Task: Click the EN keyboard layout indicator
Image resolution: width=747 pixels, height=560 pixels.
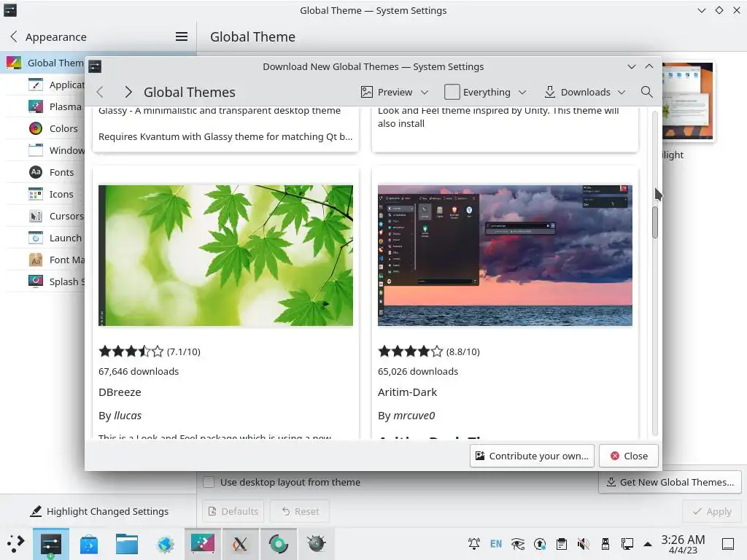Action: pos(496,544)
